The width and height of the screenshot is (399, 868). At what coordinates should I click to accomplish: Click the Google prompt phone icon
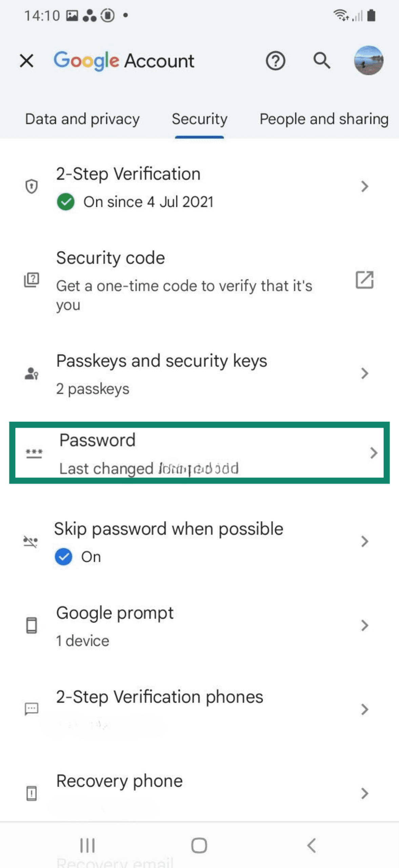pos(31,626)
